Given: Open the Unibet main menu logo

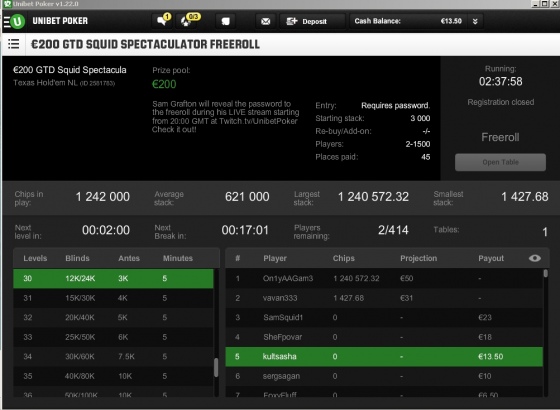Looking at the screenshot, I should (x=14, y=21).
